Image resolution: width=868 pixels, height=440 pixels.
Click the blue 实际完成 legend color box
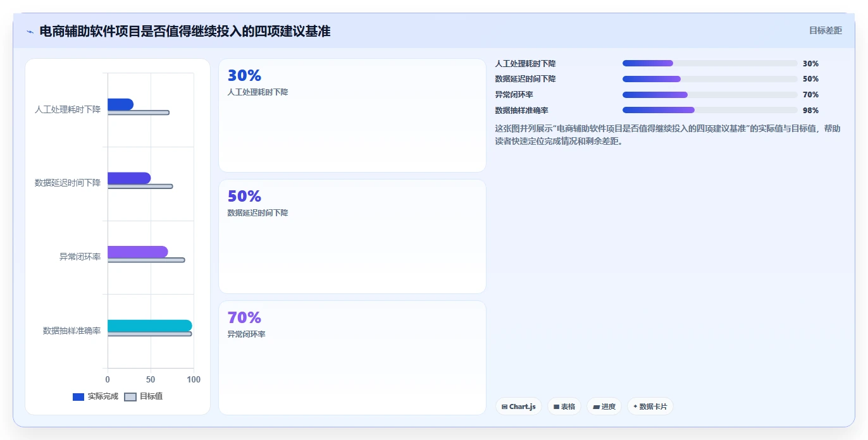point(78,397)
